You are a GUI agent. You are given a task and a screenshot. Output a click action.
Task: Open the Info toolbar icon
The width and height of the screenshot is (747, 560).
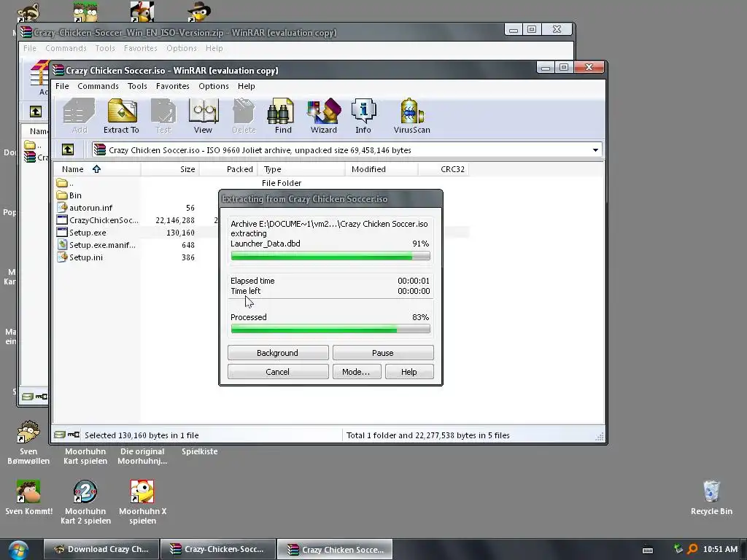point(363,116)
